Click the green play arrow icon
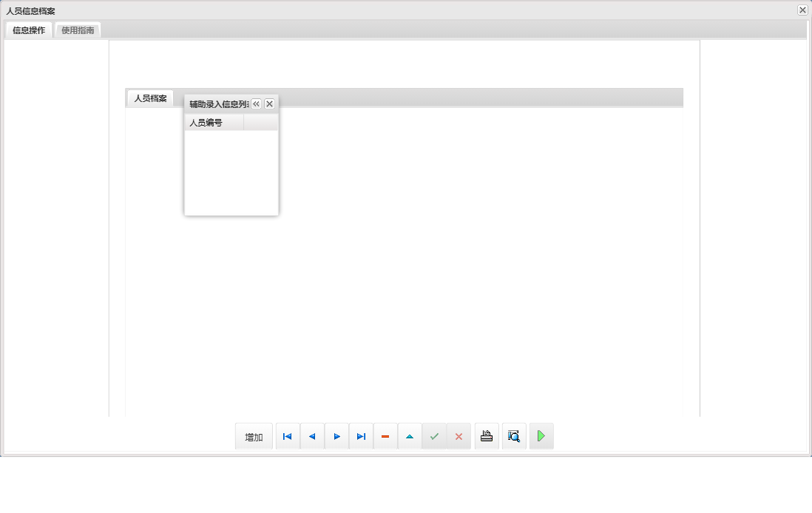The height and width of the screenshot is (513, 812). [x=541, y=436]
